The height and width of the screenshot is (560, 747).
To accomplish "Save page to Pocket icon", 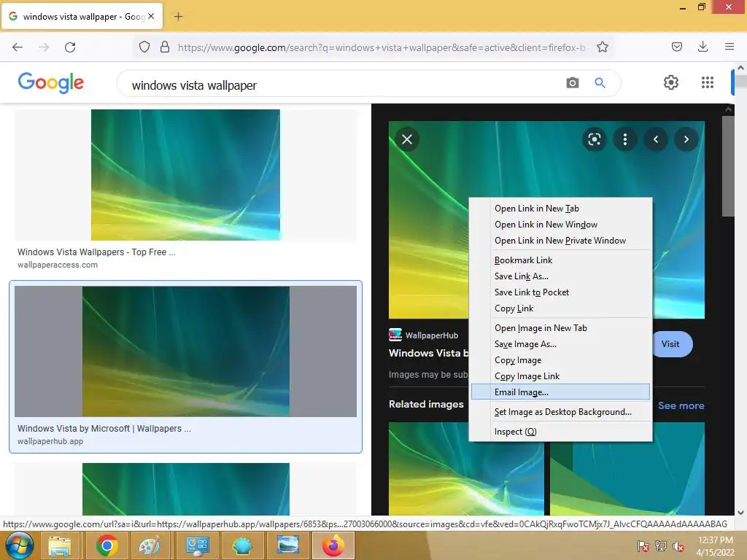I will coord(676,47).
